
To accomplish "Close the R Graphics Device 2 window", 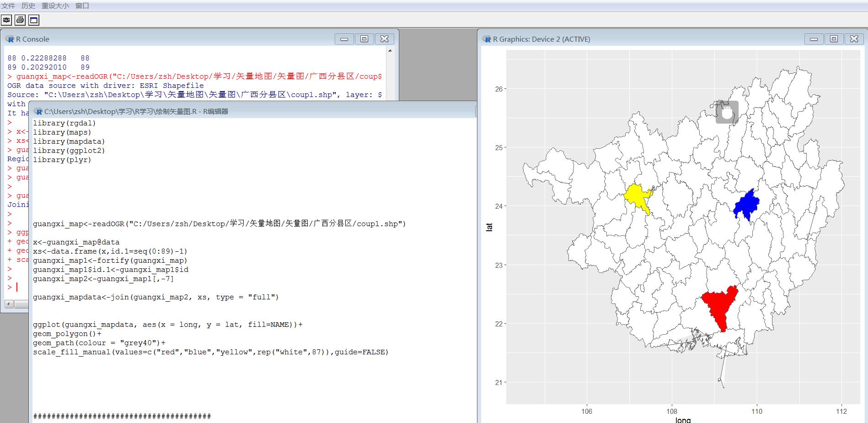I will (x=854, y=39).
